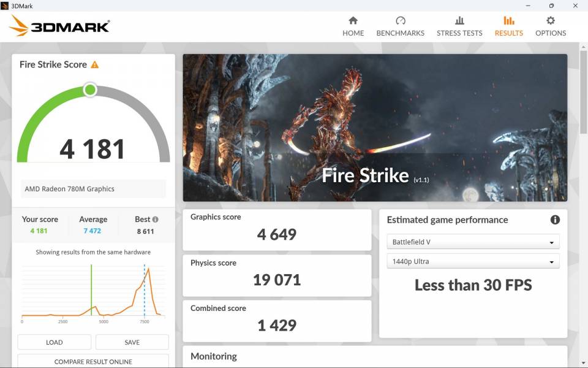This screenshot has width=588, height=368.
Task: Expand the Battlefield V game dropdown
Action: click(473, 242)
